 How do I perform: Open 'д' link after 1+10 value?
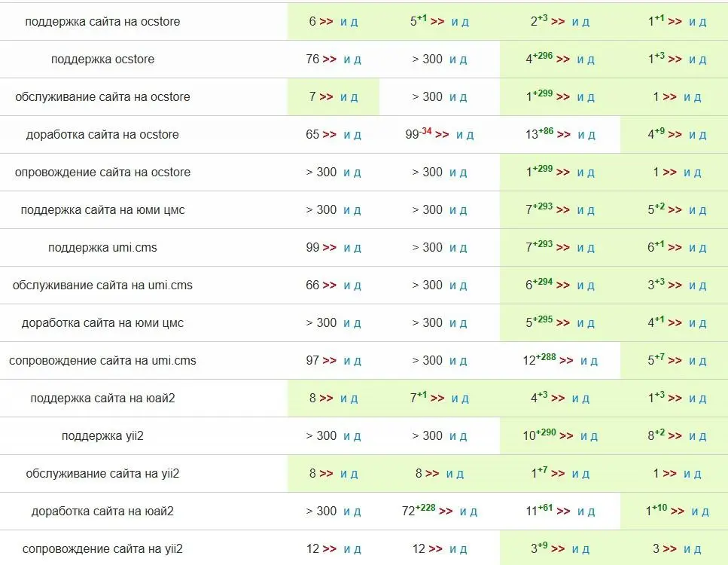pyautogui.click(x=705, y=512)
